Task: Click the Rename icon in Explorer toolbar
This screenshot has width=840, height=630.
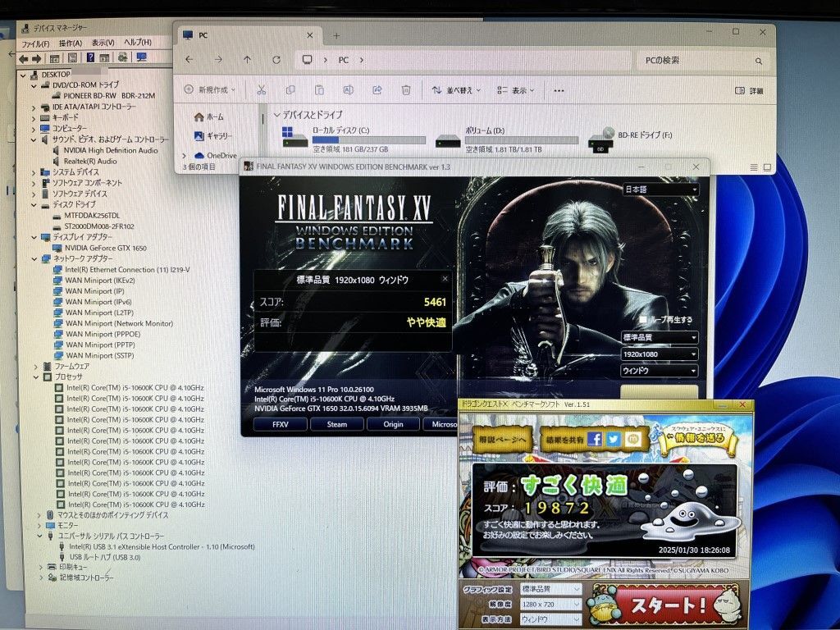Action: click(348, 90)
